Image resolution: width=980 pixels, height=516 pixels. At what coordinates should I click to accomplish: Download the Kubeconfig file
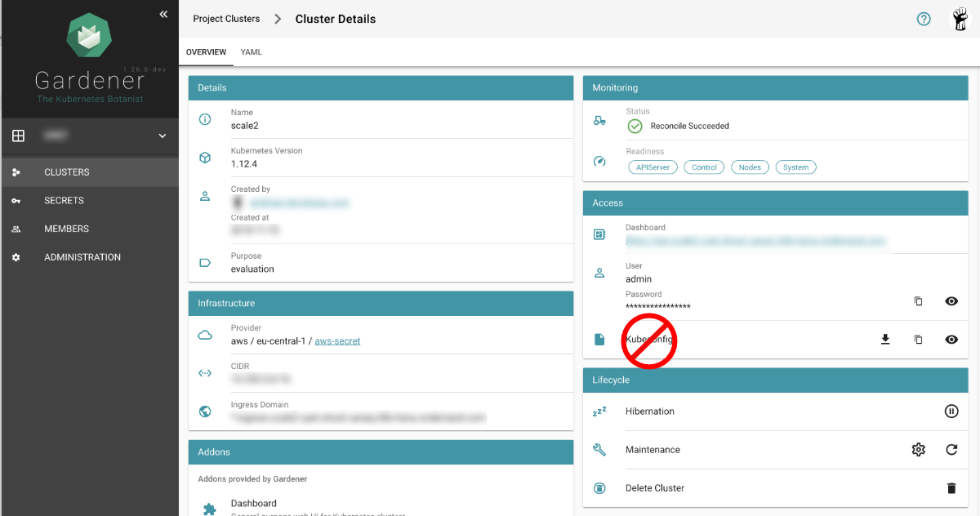click(885, 340)
